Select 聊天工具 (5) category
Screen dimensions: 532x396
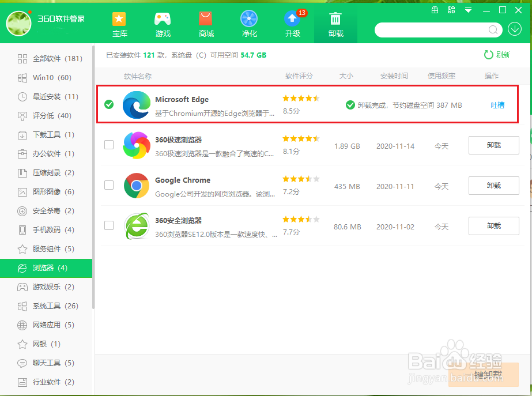click(46, 363)
